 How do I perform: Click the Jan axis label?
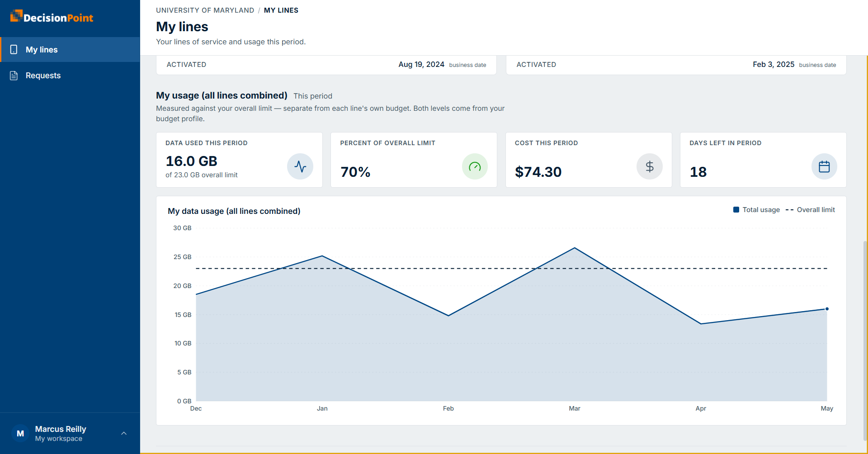tap(322, 408)
